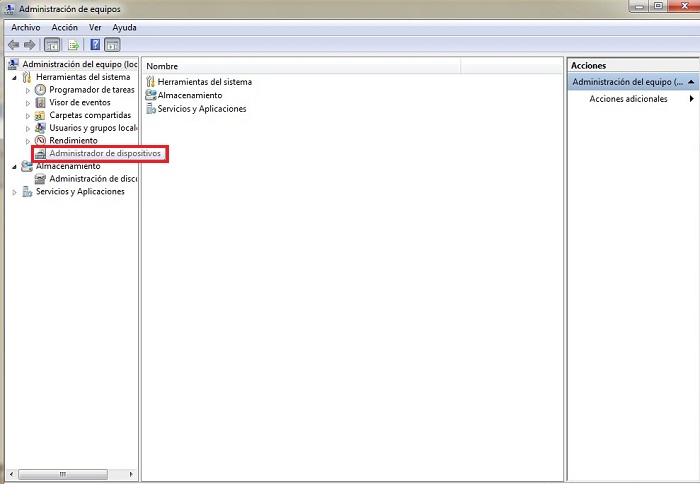Click Administración del equipo (local) root label
This screenshot has width=700, height=484.
[x=80, y=64]
